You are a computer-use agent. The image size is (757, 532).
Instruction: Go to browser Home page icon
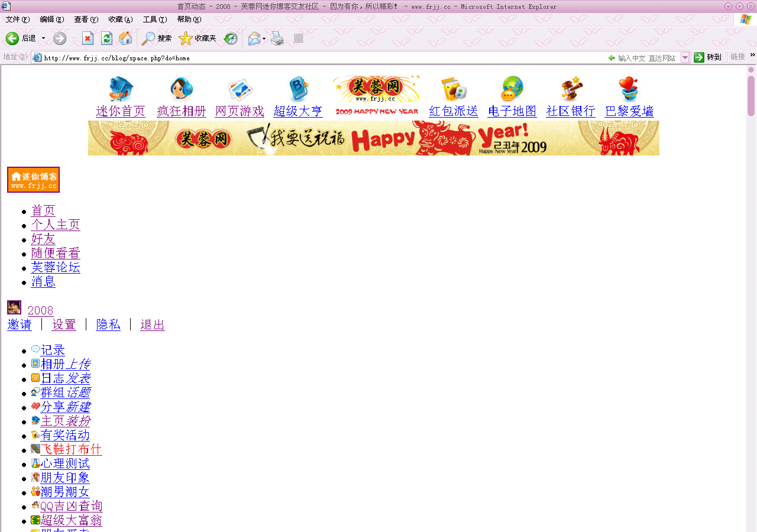pos(125,38)
